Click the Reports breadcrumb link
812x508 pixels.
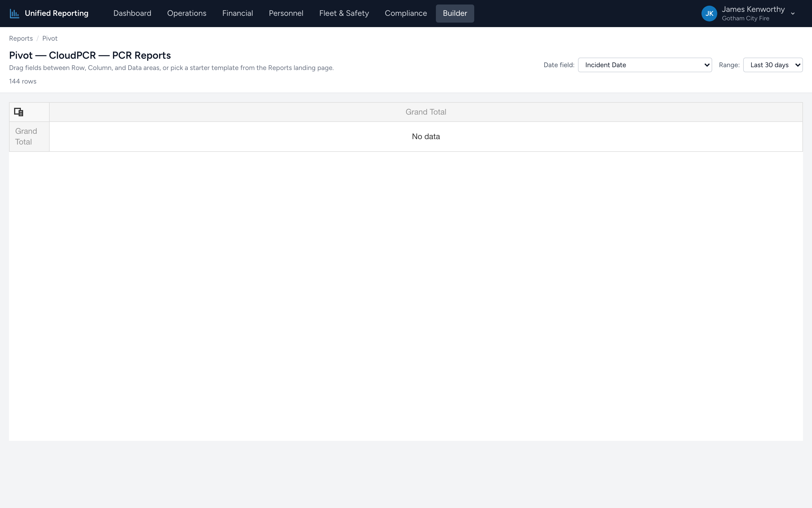[x=21, y=38]
